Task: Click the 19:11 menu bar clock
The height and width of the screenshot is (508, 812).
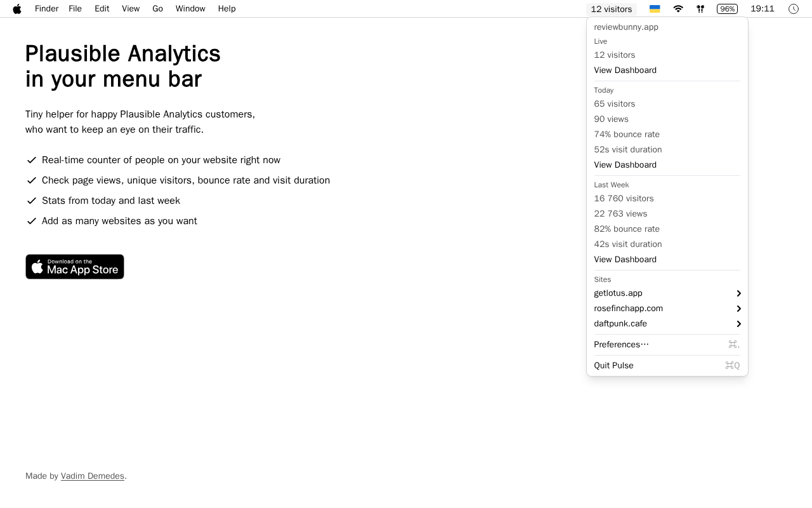Action: coord(763,9)
